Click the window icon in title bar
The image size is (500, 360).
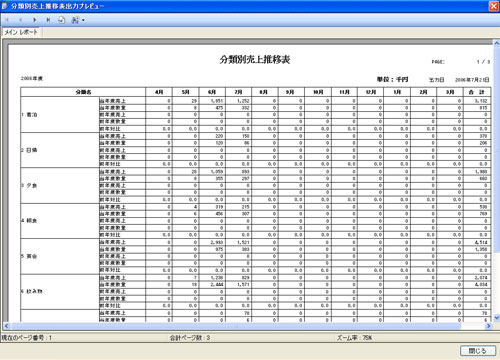point(5,6)
